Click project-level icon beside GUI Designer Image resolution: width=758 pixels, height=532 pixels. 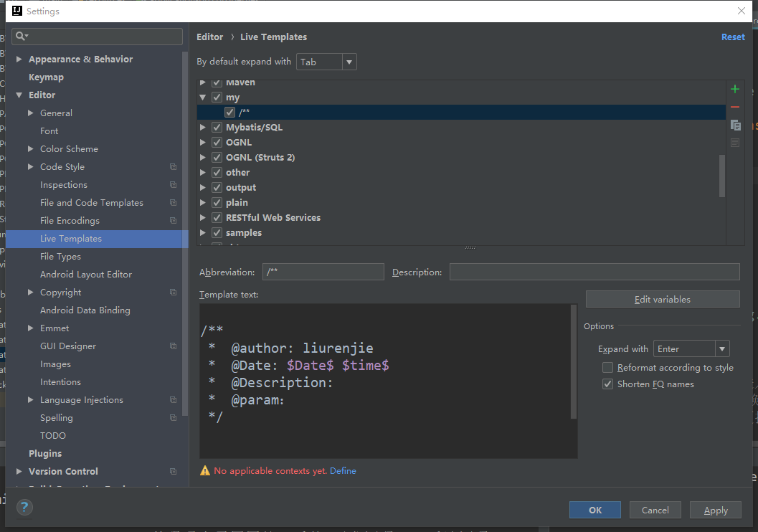pos(173,346)
